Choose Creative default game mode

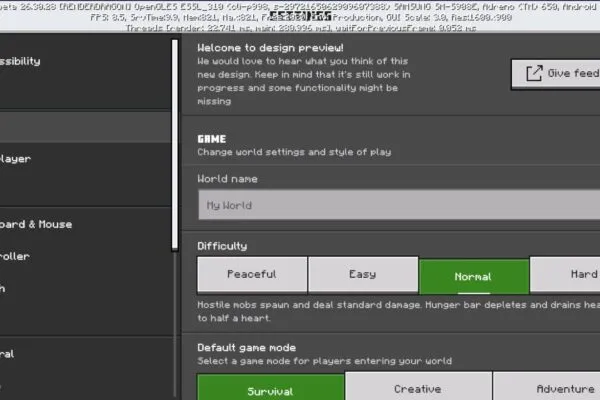coord(418,386)
